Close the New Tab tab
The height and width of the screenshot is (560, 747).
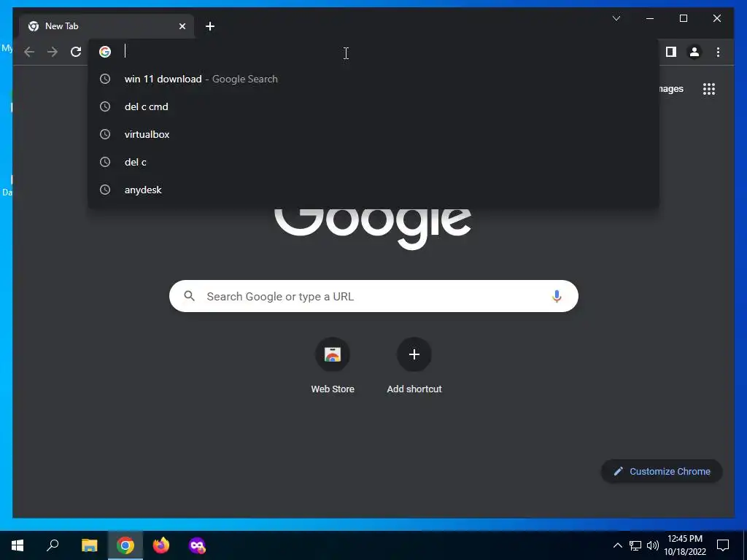coord(182,26)
